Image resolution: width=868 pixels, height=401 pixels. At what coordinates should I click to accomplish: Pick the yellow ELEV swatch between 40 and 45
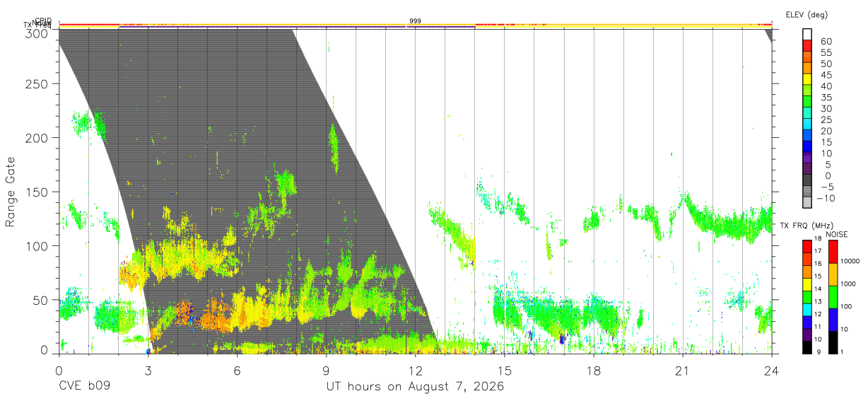tap(807, 80)
